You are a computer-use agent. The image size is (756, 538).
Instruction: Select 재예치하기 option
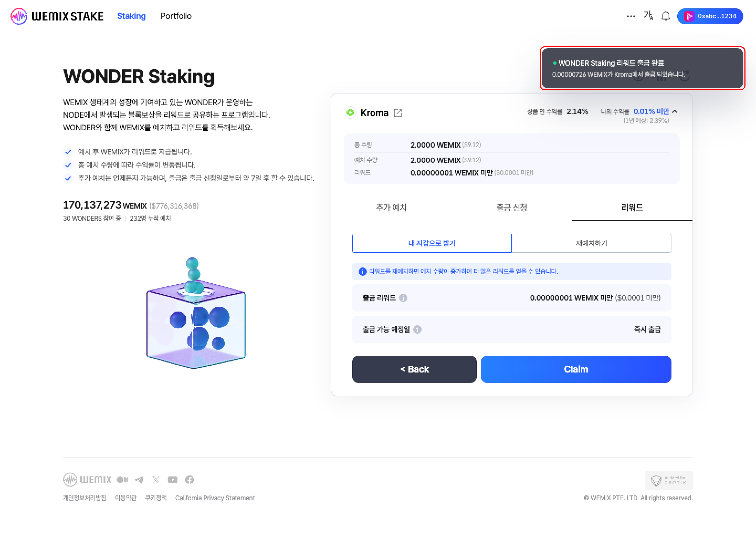coord(591,243)
